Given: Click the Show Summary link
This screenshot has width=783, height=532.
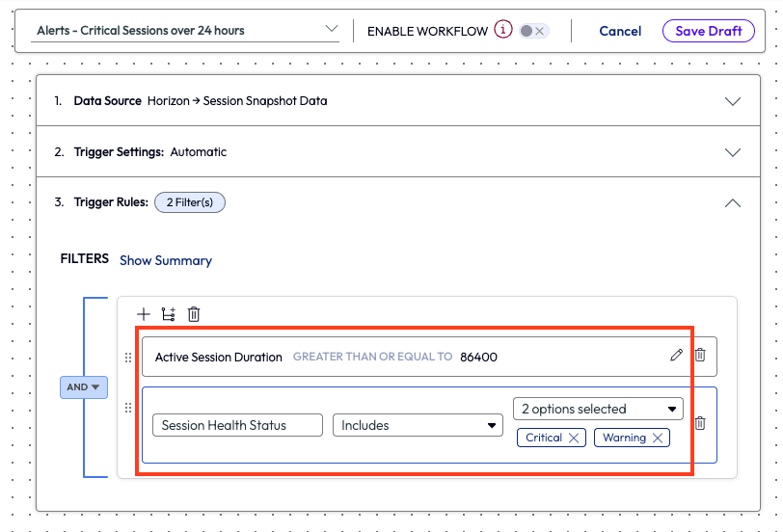Looking at the screenshot, I should (166, 260).
